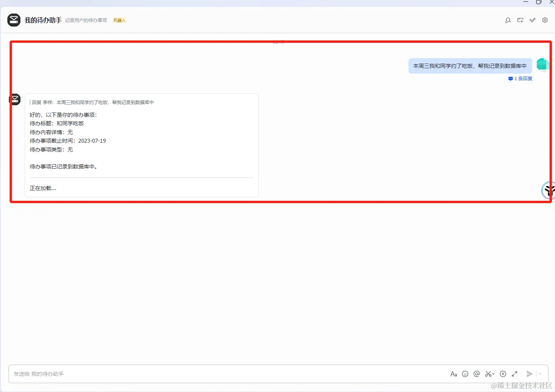Click the 我的待办助手 chat title
Screen dimensions: 555x392
[43, 20]
